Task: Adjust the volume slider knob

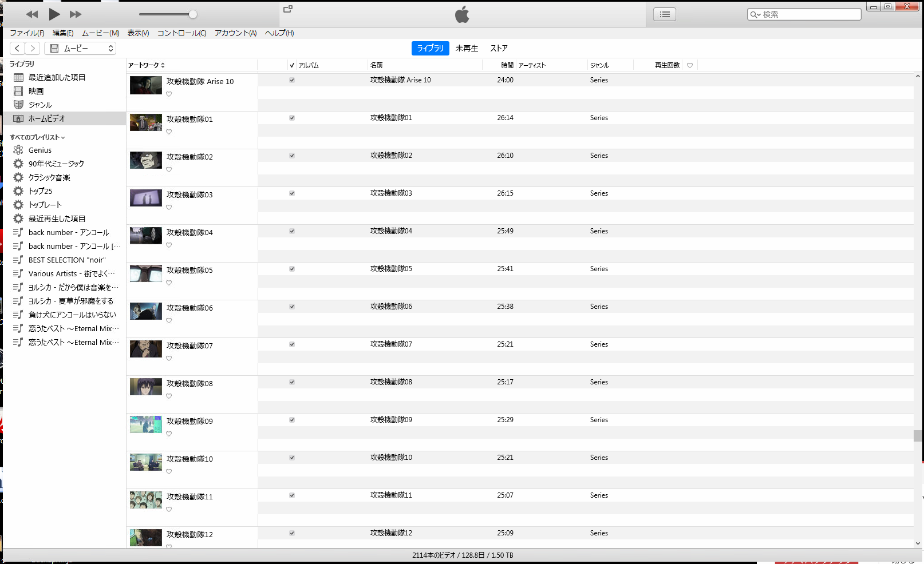Action: coord(193,14)
